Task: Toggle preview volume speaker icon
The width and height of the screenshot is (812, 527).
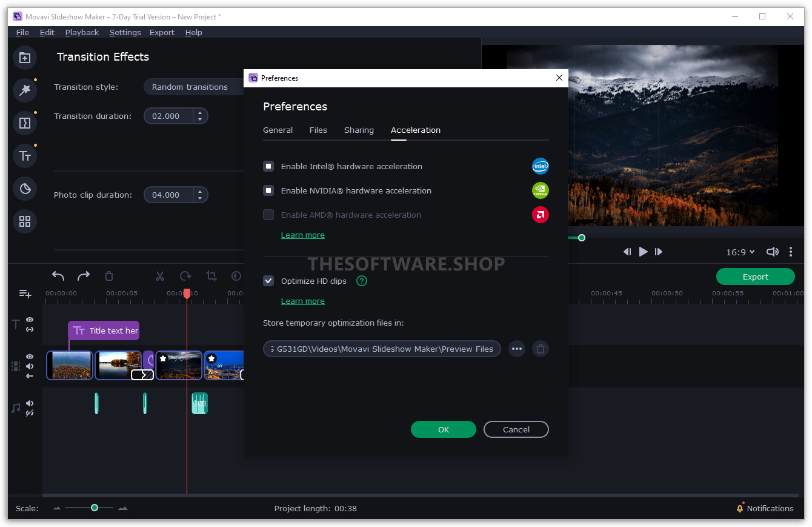Action: tap(772, 252)
